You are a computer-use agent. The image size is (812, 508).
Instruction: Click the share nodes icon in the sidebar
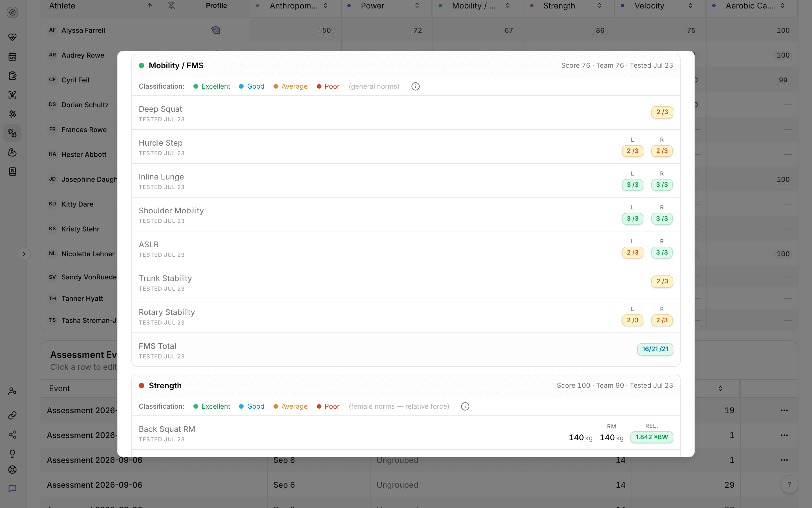point(12,435)
